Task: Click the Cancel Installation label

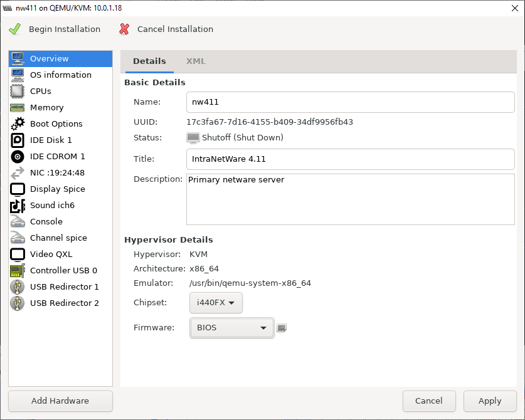Action: coord(175,29)
